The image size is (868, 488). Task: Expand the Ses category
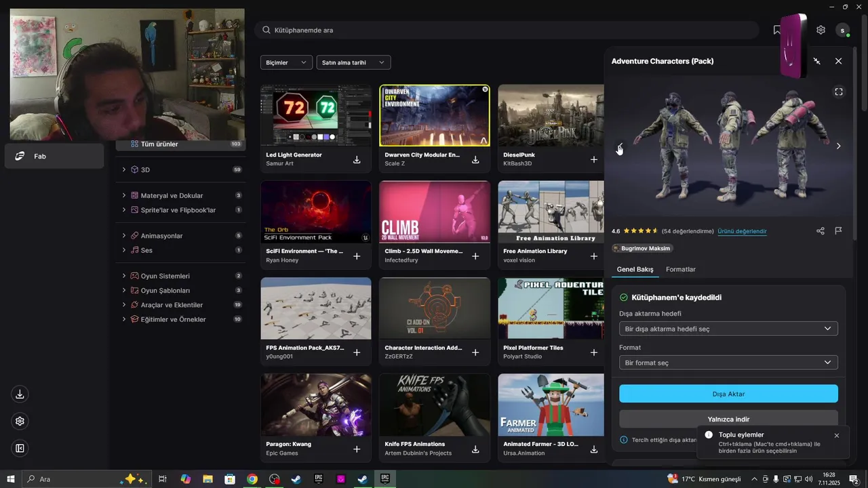point(124,250)
